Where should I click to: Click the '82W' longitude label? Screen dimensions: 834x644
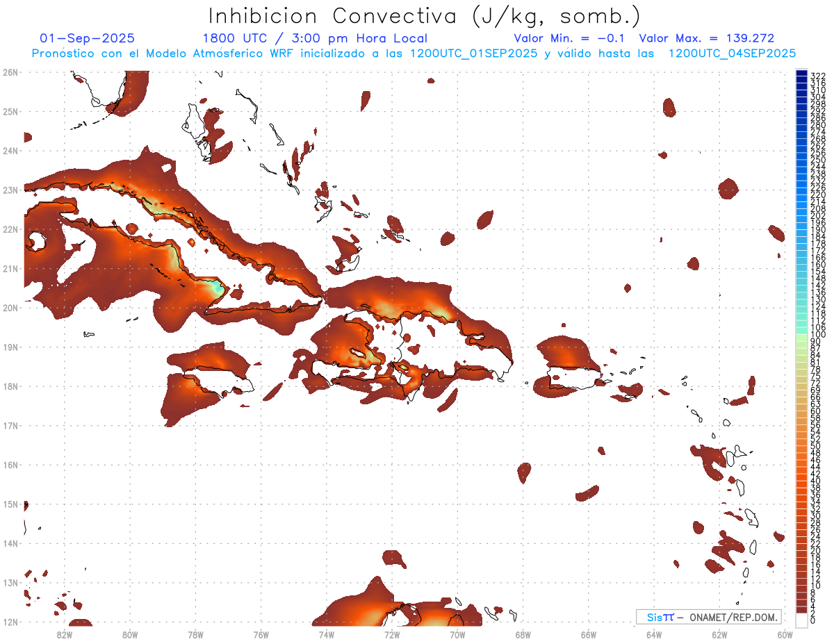tap(65, 634)
